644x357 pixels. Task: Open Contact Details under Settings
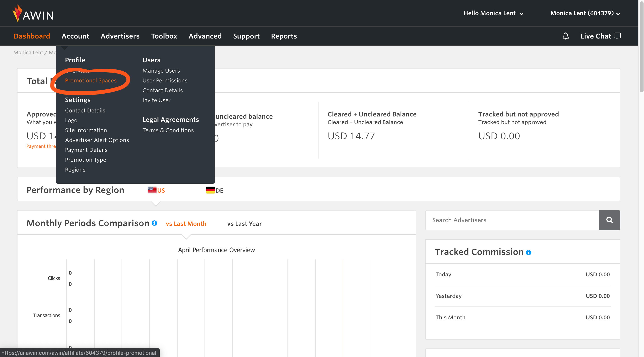(x=85, y=110)
